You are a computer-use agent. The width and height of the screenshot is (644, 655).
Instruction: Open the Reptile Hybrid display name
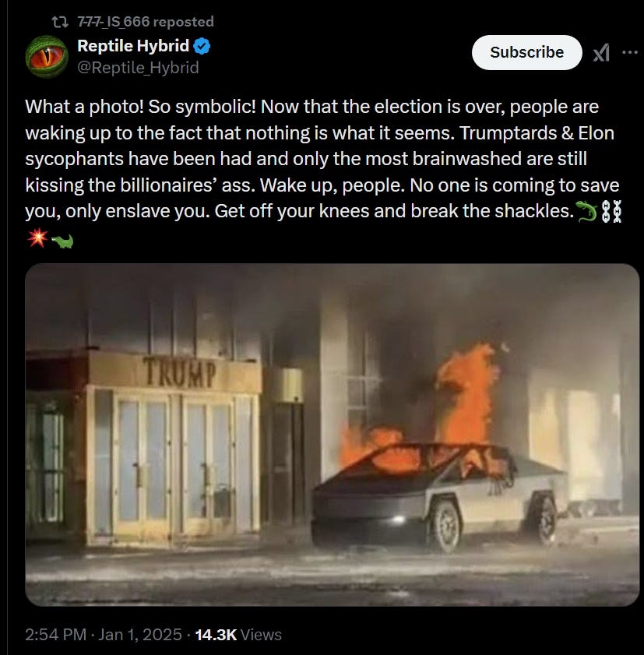click(x=133, y=45)
